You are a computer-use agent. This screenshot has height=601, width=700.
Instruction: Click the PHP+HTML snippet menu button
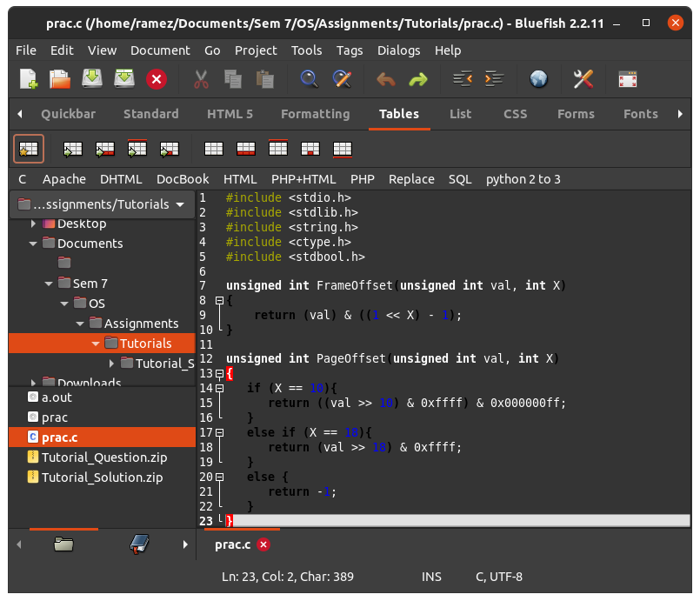(303, 179)
